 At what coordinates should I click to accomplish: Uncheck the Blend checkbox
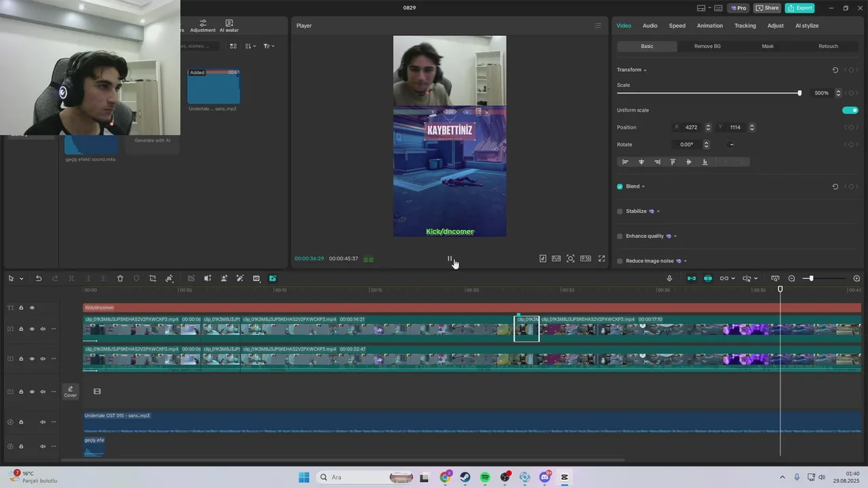tap(620, 186)
